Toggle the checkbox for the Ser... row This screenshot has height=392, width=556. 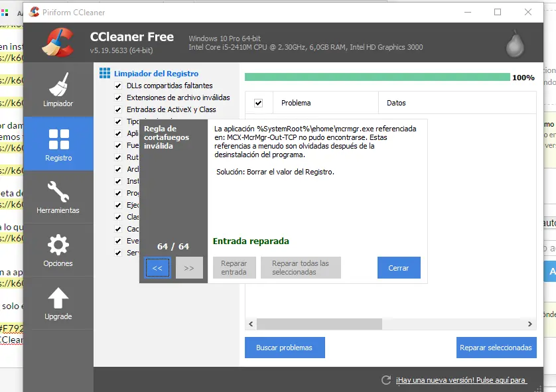coord(118,253)
